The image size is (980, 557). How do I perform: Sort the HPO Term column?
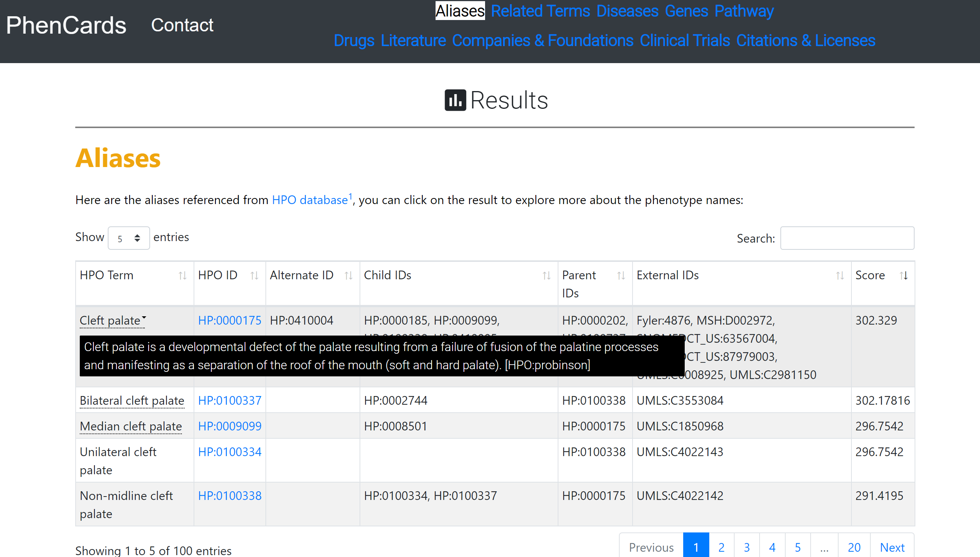(x=183, y=275)
